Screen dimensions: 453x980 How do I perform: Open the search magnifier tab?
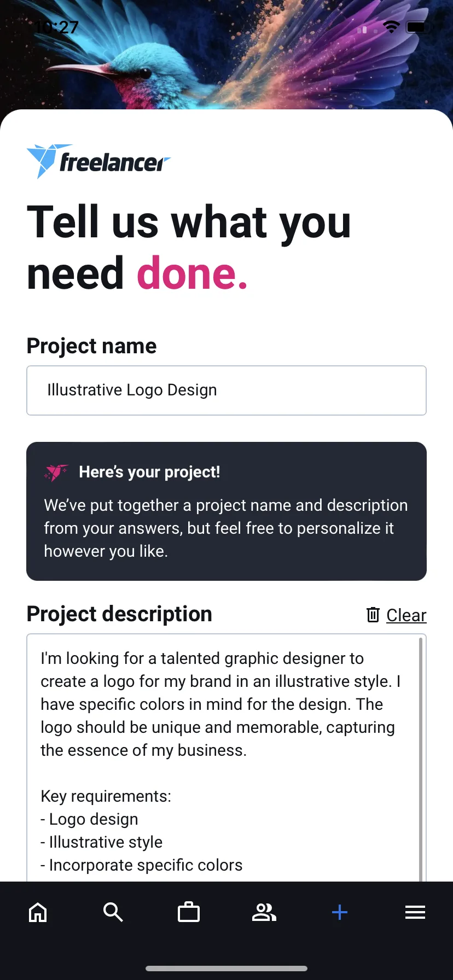(113, 912)
